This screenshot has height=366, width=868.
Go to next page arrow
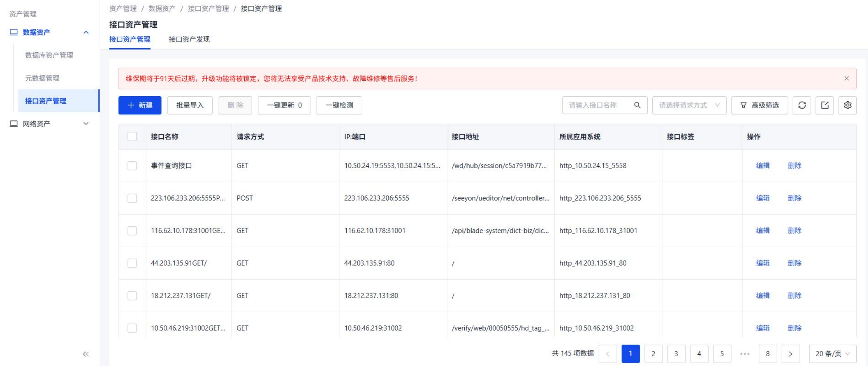coord(790,354)
